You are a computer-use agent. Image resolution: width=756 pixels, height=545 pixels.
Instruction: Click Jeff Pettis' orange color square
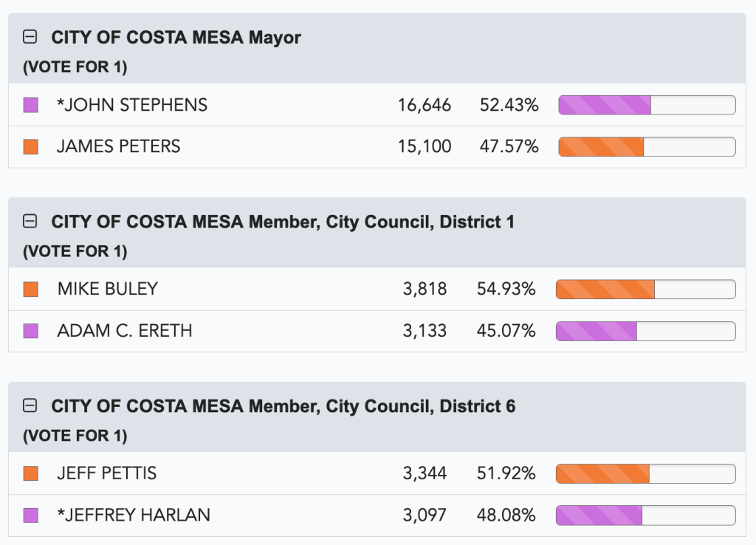tap(31, 473)
